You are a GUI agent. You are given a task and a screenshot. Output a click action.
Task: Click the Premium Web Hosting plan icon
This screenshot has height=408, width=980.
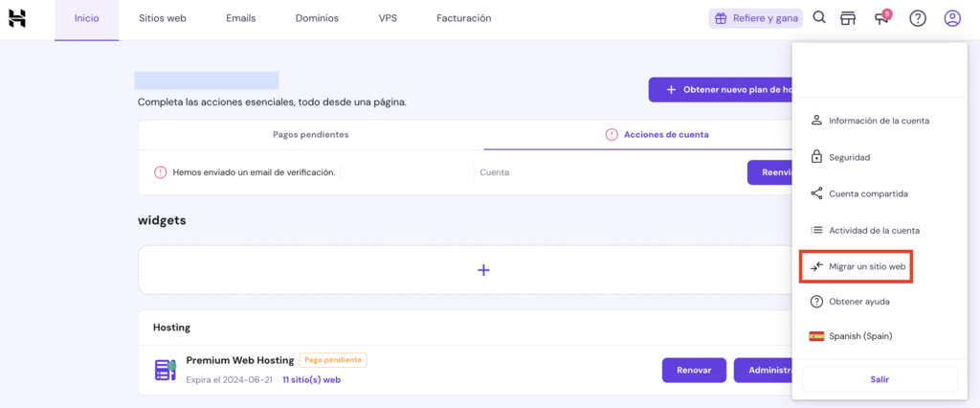(166, 370)
